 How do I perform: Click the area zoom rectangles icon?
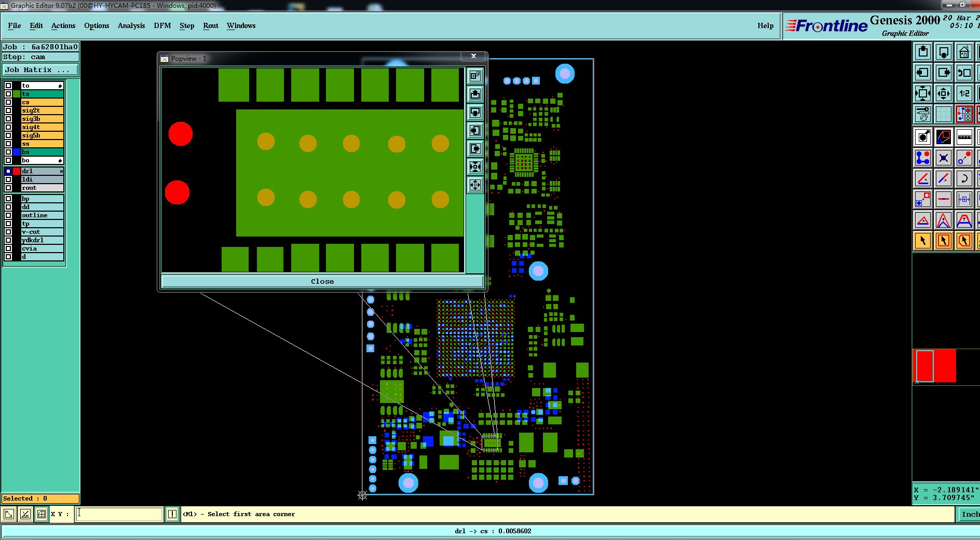(x=944, y=137)
